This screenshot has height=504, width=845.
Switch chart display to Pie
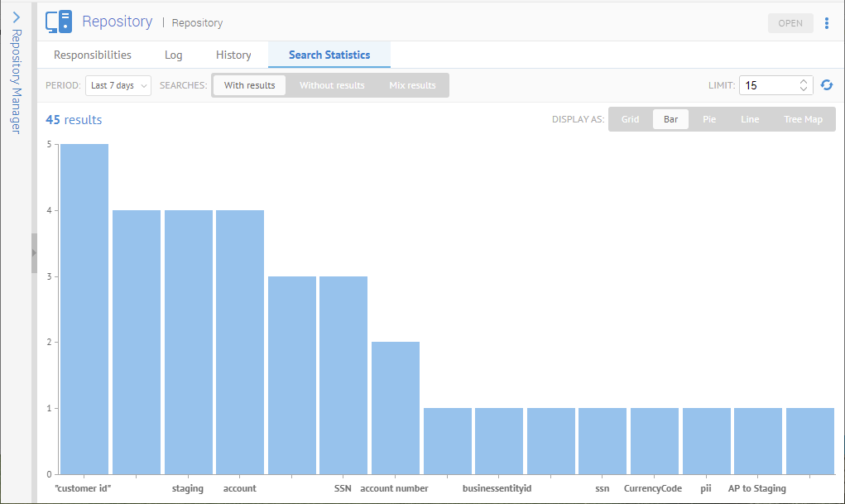[709, 119]
